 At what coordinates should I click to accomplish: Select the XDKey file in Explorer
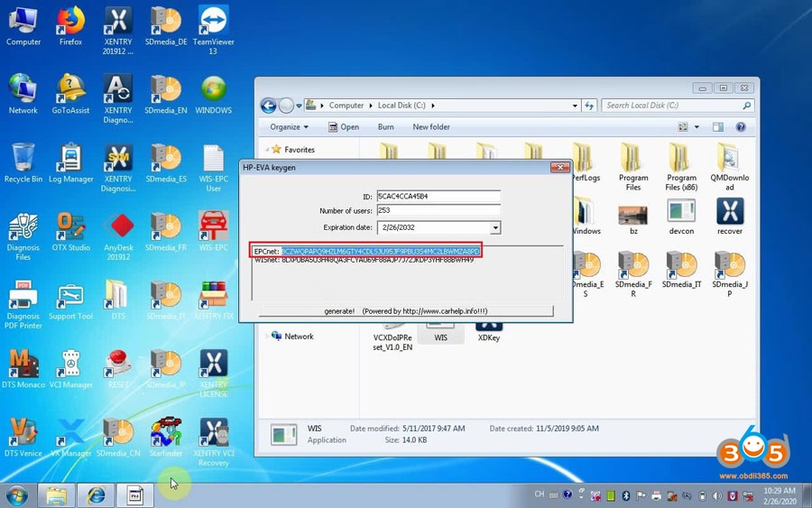(488, 332)
